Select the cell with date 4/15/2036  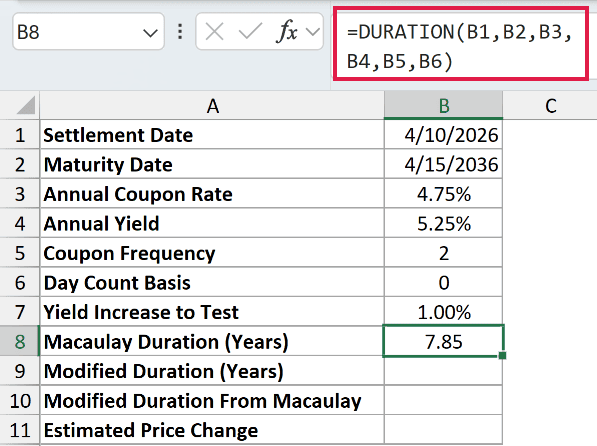coord(444,165)
